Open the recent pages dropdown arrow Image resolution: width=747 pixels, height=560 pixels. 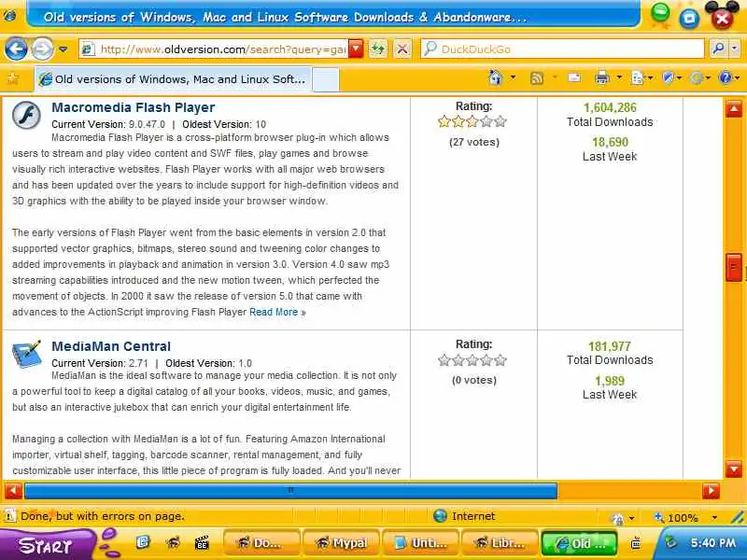tap(63, 49)
